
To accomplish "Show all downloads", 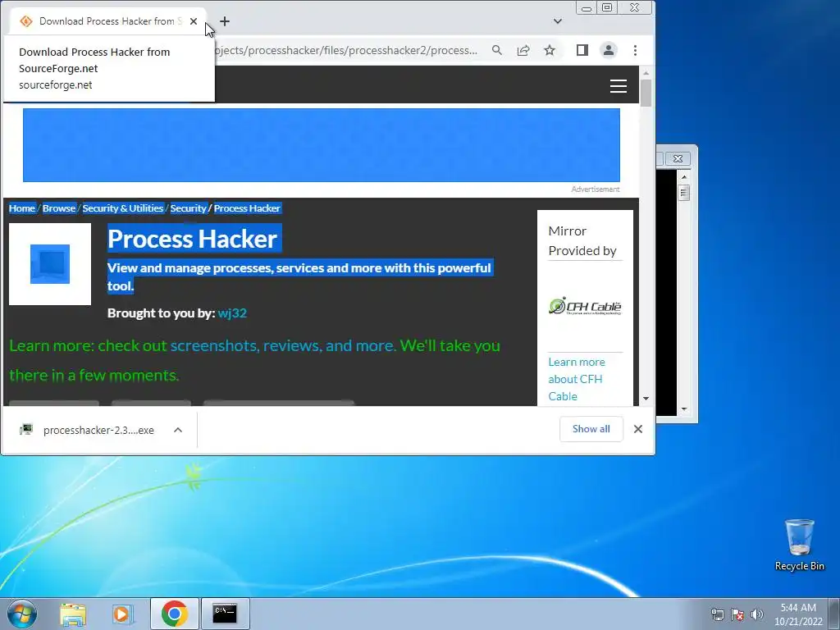I will (x=591, y=429).
